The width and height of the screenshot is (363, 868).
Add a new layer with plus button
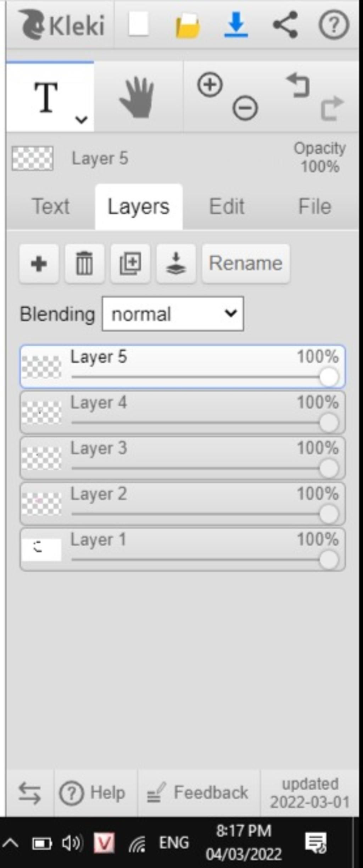39,263
